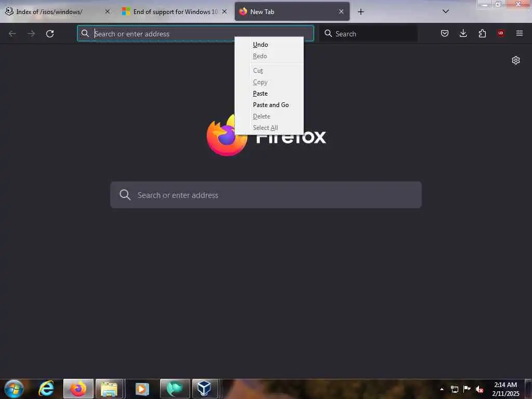Open the Downloads panel
The height and width of the screenshot is (399, 532).
[463, 33]
